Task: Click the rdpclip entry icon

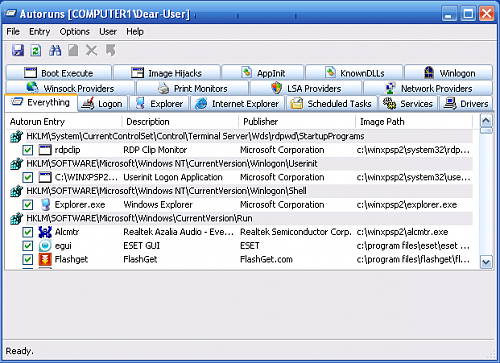Action: point(45,150)
